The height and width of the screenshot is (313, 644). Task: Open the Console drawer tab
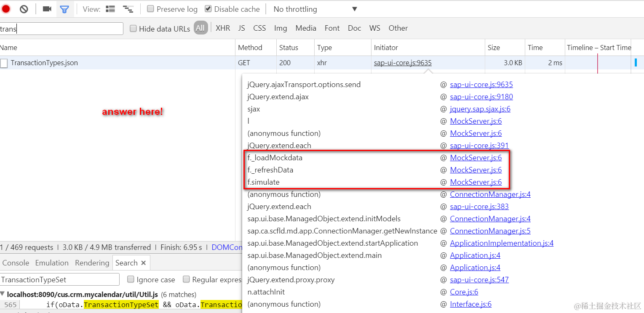click(16, 263)
